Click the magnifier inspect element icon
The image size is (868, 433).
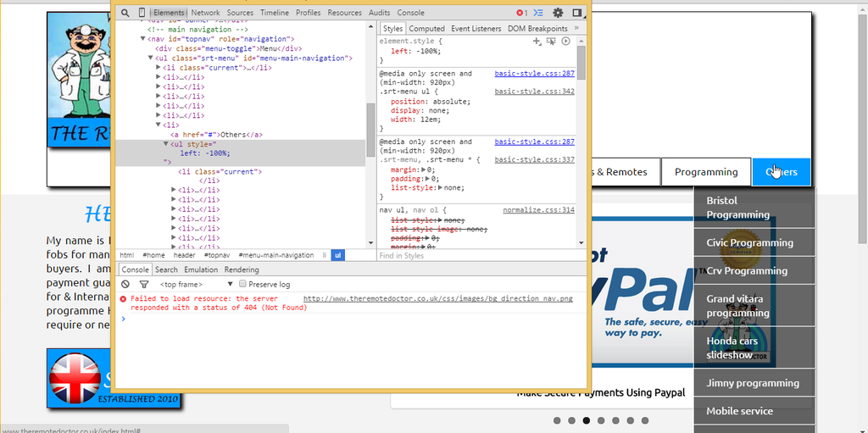[x=125, y=13]
